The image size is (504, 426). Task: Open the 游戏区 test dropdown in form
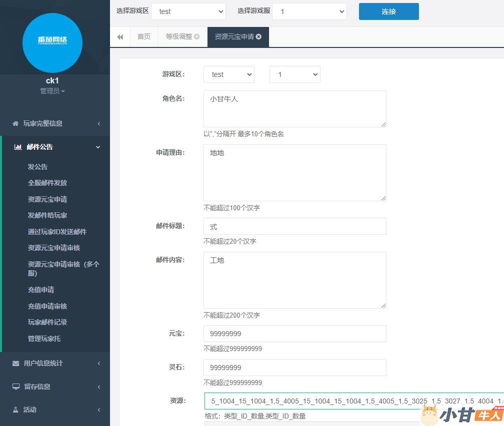[x=228, y=74]
